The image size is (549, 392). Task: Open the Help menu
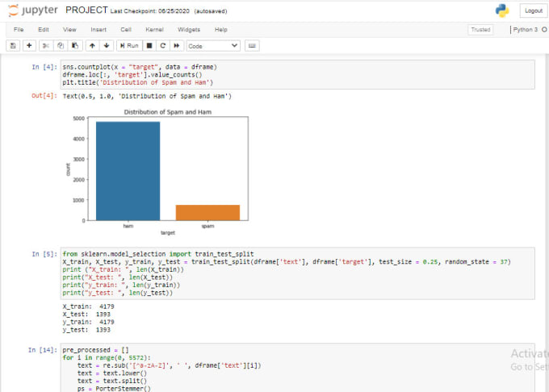(x=221, y=30)
